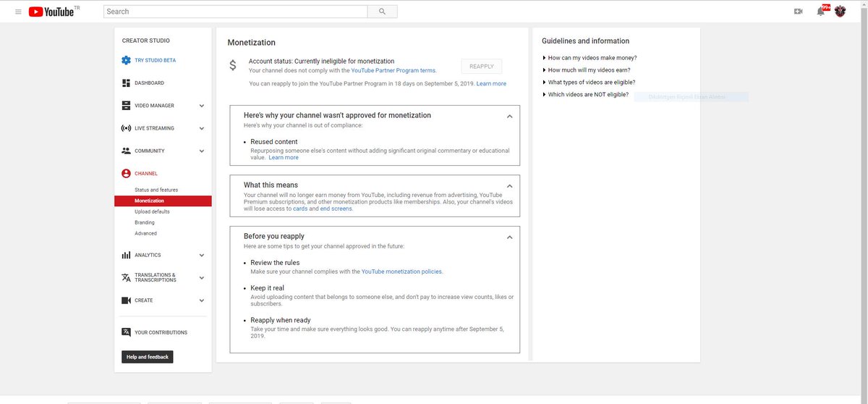This screenshot has width=868, height=404.
Task: Click the Try Studio Beta link
Action: pyautogui.click(x=155, y=60)
